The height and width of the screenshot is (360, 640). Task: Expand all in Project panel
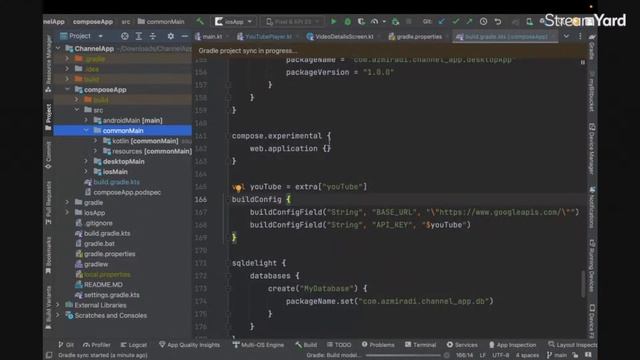click(x=139, y=36)
